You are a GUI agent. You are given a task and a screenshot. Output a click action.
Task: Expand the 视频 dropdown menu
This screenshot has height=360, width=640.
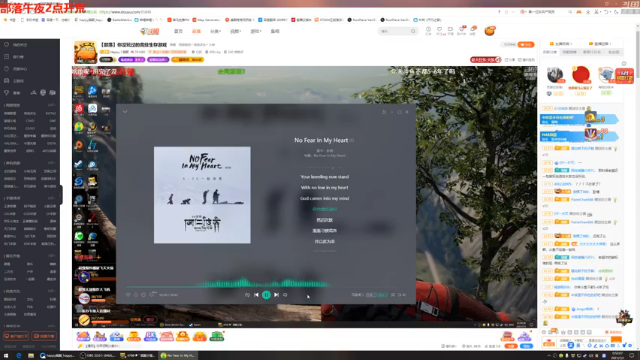236,31
